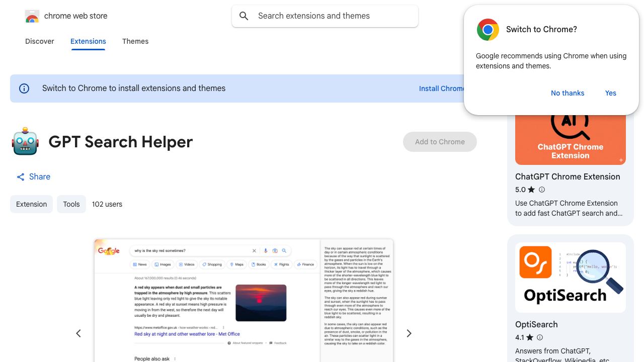Show next screenshot with right arrow
Screen dimensions: 644x362
[x=409, y=333]
